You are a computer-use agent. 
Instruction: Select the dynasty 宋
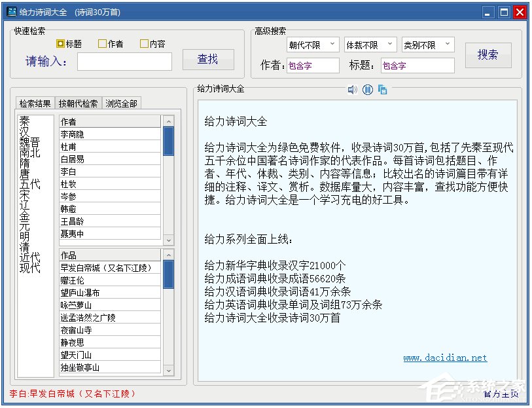pos(25,195)
